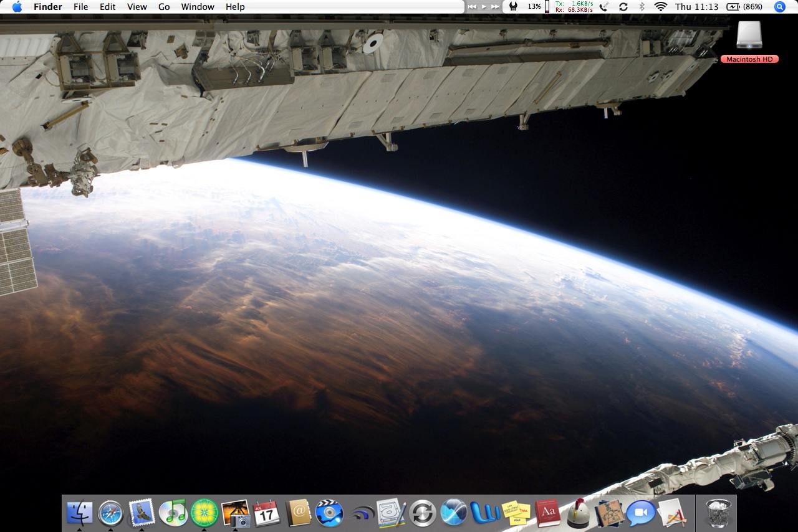Launch Chicken of the VNC from Dock
798x532 pixels.
[x=579, y=513]
